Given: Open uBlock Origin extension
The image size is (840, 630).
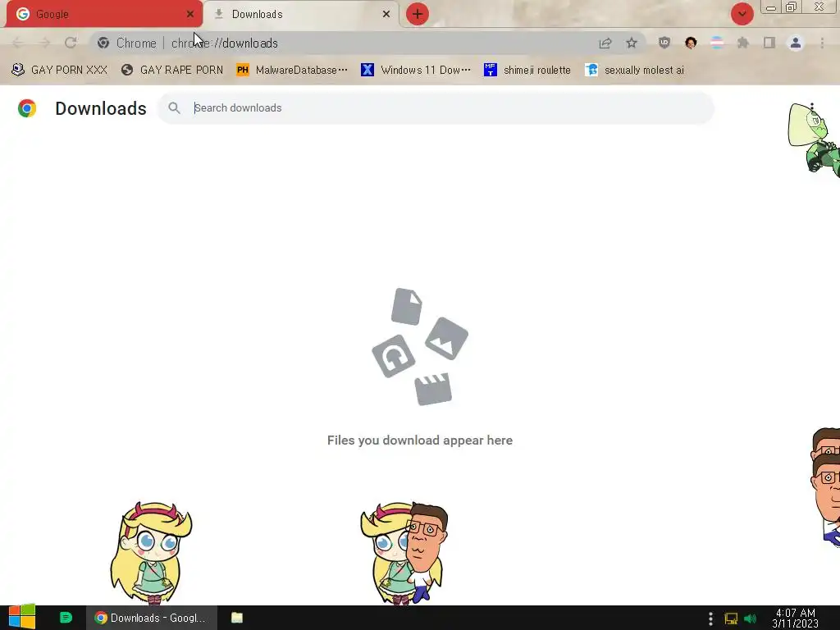Looking at the screenshot, I should pyautogui.click(x=664, y=43).
